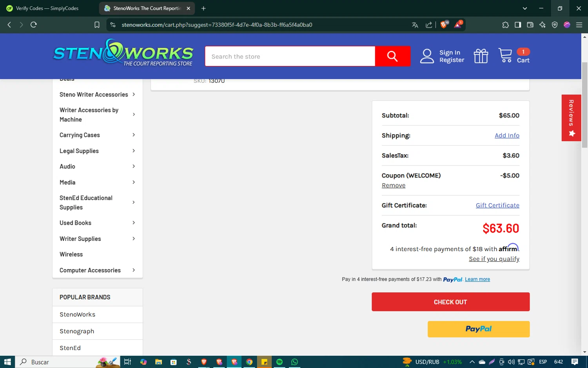The image size is (588, 368).
Task: Click Sign In link
Action: [x=450, y=53]
